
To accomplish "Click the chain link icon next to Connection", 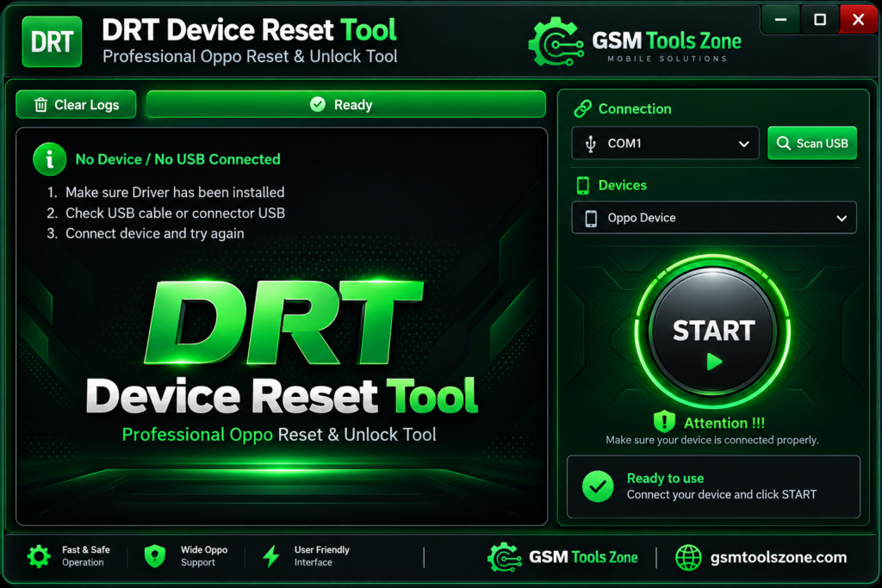I will tap(583, 108).
